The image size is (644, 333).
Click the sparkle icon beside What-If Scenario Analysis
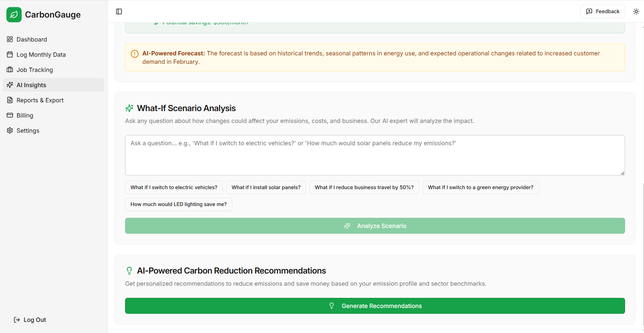(x=129, y=108)
